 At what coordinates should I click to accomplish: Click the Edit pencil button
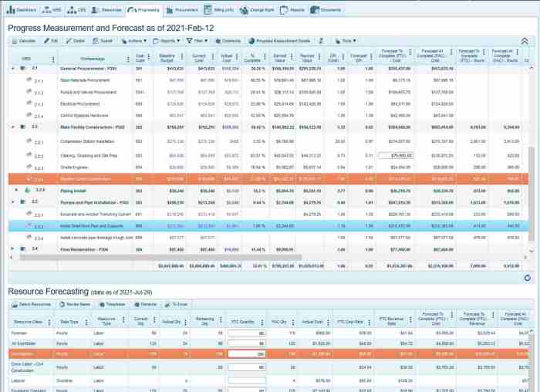51,41
